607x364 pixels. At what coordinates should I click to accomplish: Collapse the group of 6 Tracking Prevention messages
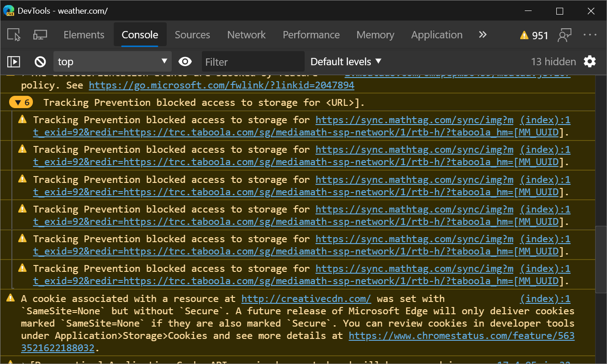[21, 103]
